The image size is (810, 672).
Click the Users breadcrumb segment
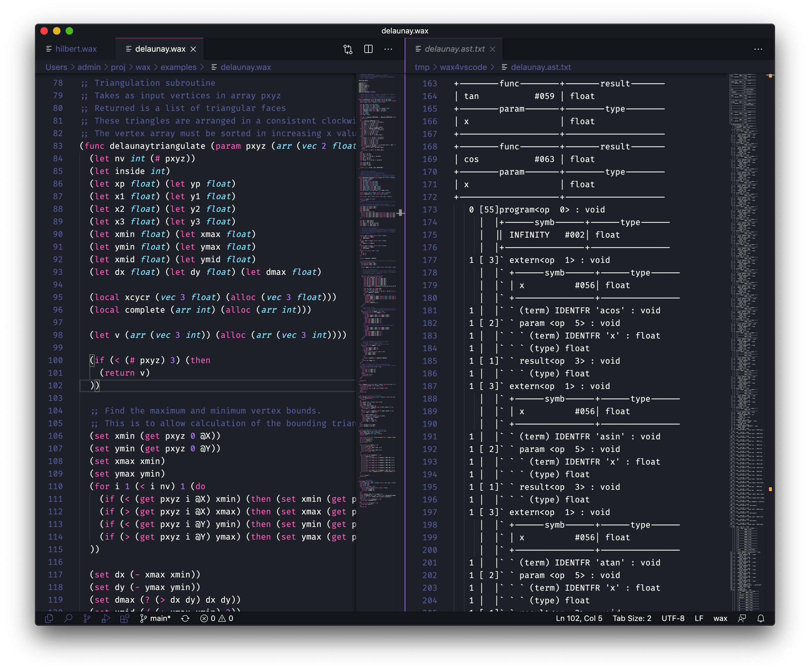click(56, 67)
